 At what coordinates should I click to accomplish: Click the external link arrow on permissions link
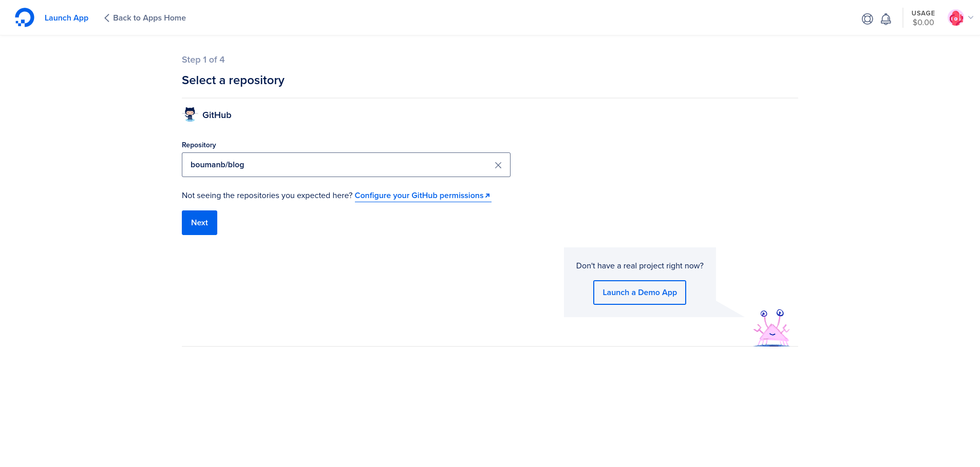pos(487,195)
